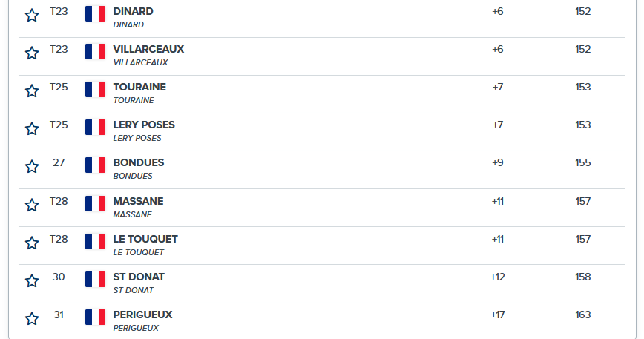Star the MASSANE row
The image size is (644, 339).
tap(32, 205)
